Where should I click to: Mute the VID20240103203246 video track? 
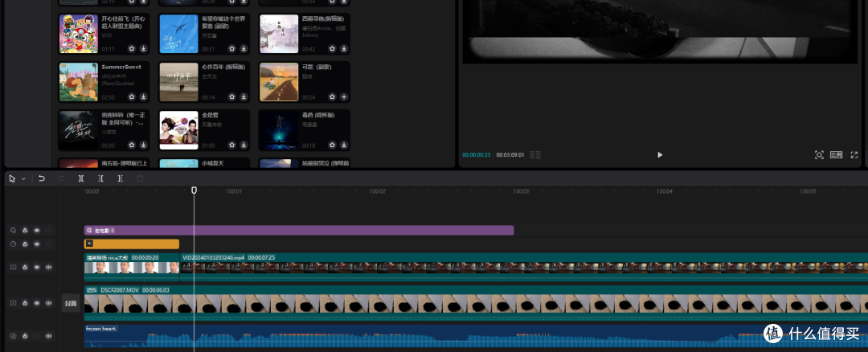pyautogui.click(x=48, y=268)
